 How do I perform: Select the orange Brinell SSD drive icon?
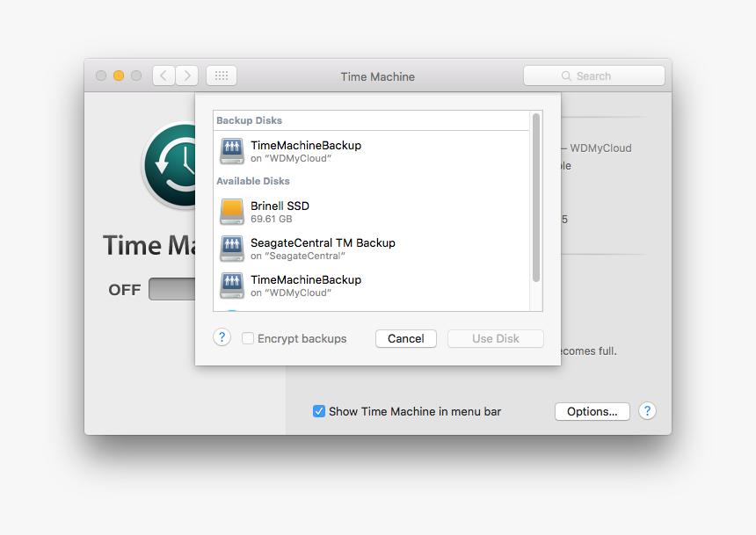[x=231, y=212]
